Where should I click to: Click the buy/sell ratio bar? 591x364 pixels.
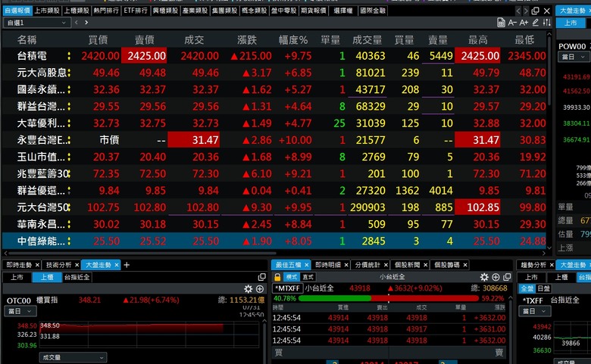(388, 298)
